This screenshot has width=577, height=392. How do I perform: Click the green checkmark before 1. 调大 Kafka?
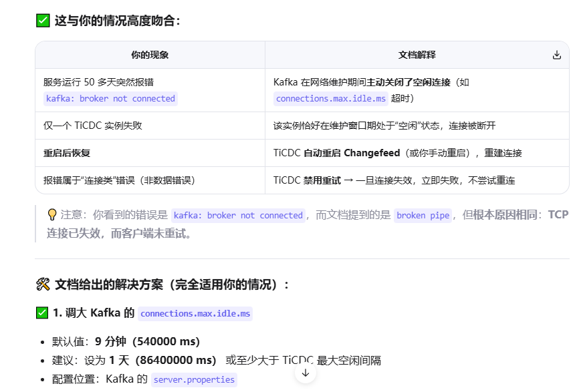(x=43, y=313)
